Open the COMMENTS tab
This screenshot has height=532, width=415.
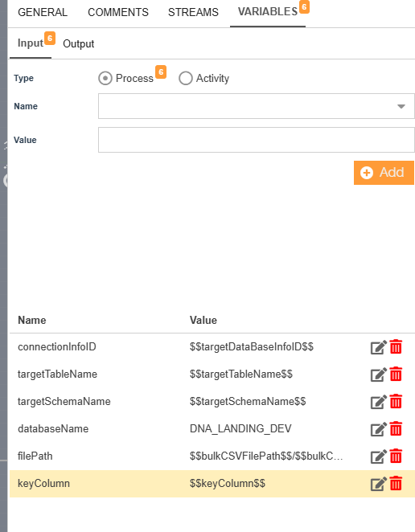(118, 12)
